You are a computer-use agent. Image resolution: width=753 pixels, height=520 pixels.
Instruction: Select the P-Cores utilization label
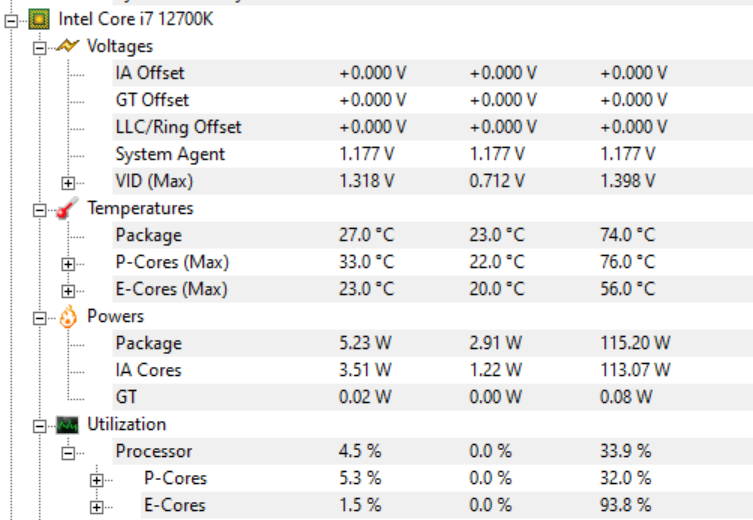pos(175,478)
